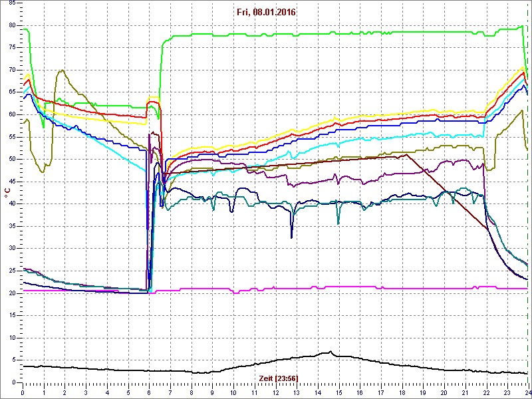Click the '°C' y-axis unit label

(7, 192)
